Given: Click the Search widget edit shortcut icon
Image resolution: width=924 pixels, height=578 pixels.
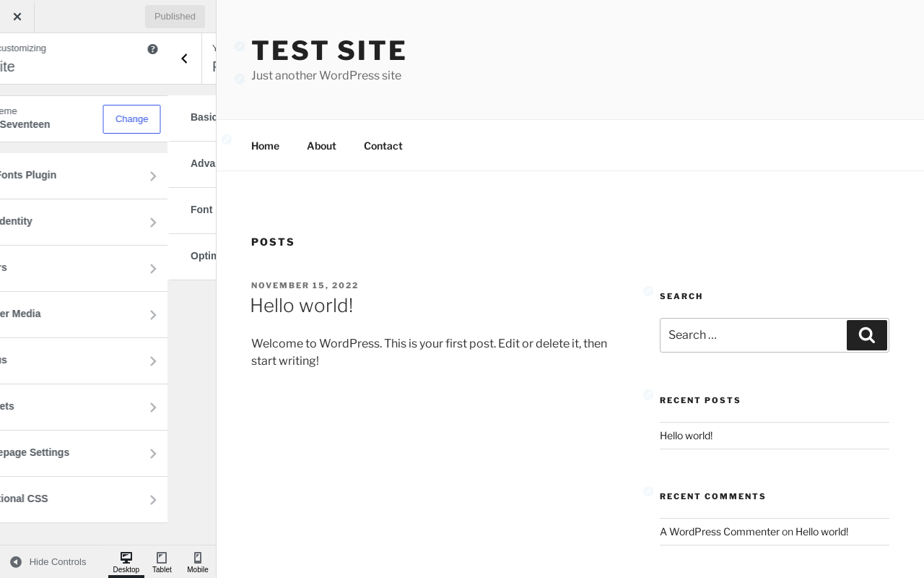Looking at the screenshot, I should [x=648, y=291].
